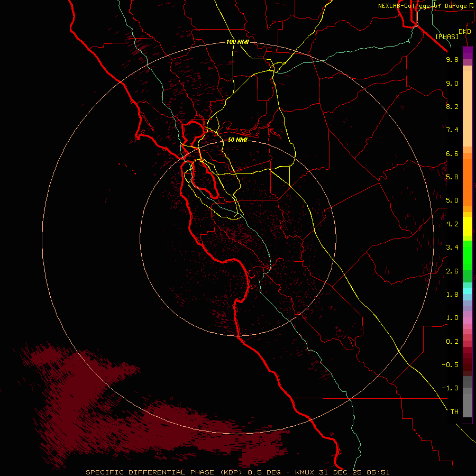Click the light gray bottom color band

pyautogui.click(x=467, y=406)
